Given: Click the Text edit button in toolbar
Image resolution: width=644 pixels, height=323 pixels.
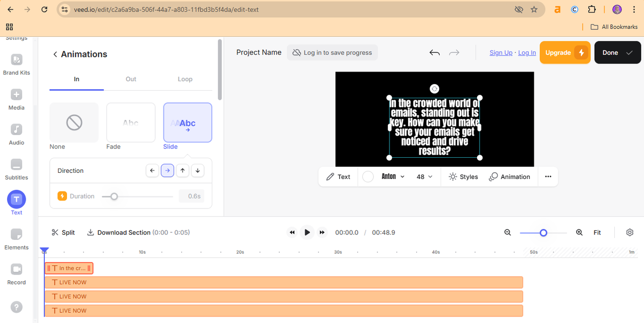Looking at the screenshot, I should [x=338, y=177].
